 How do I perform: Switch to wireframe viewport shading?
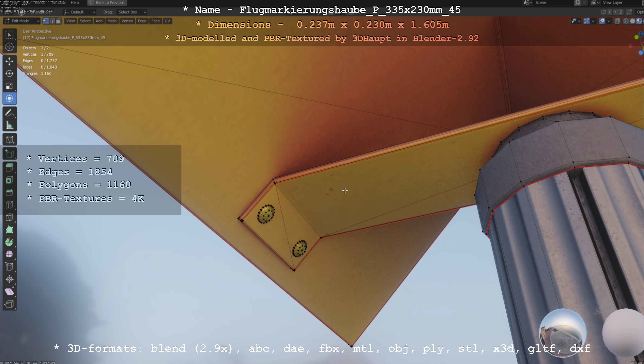[x=626, y=21]
